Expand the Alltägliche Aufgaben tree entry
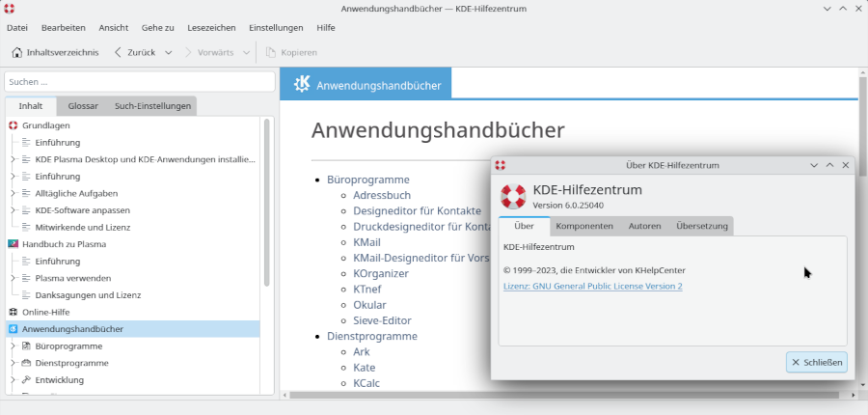 click(13, 193)
